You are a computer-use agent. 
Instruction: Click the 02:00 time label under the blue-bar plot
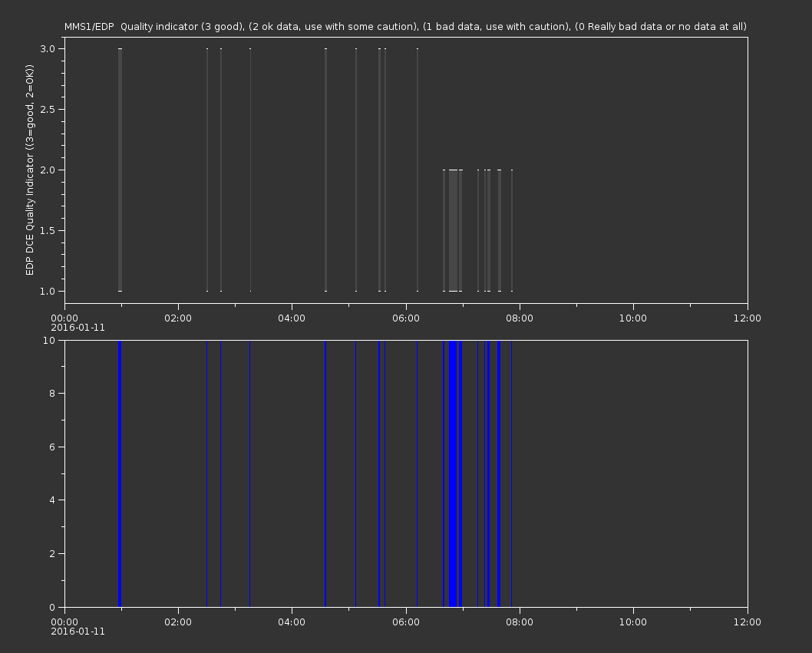tap(178, 622)
